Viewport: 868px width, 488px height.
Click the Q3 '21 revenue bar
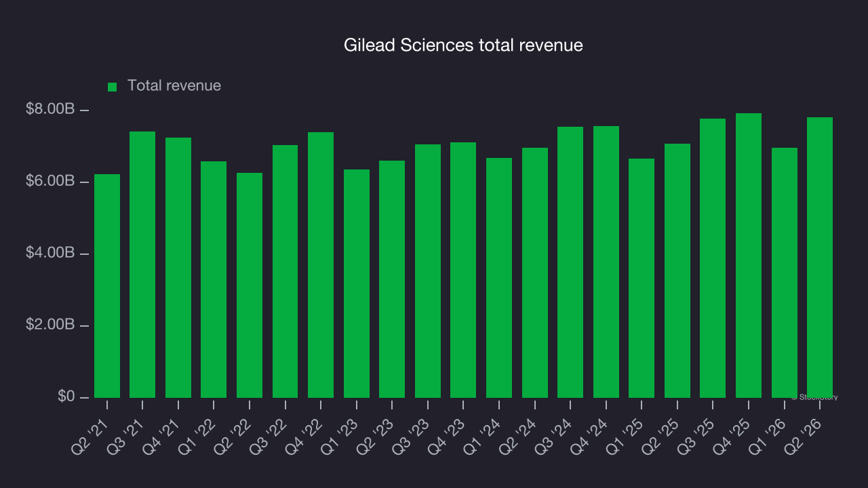(142, 264)
